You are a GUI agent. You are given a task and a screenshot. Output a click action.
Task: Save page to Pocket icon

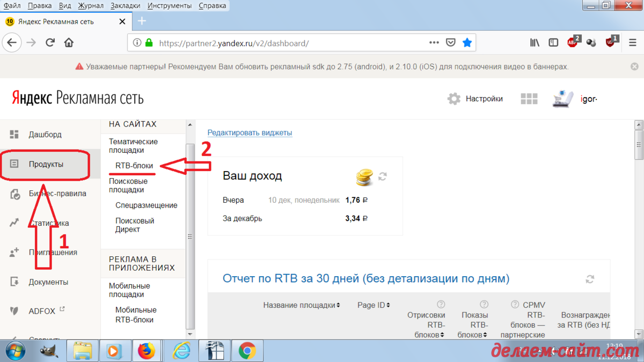point(451,43)
